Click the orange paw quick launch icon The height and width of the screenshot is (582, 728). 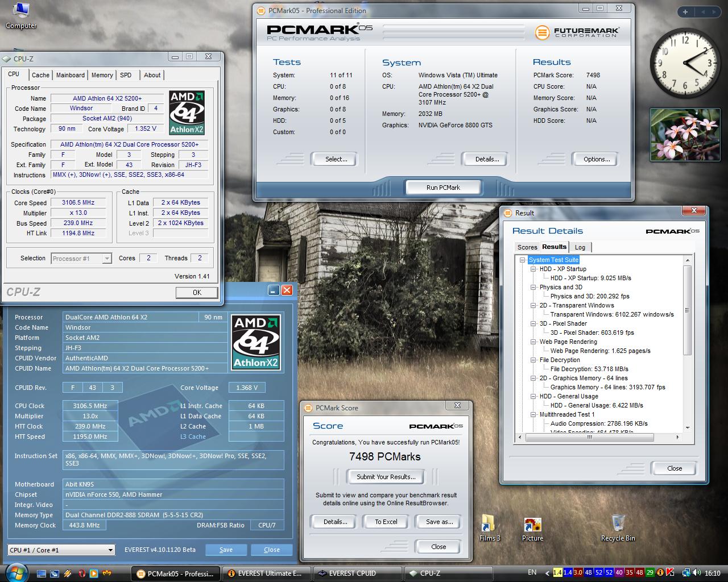pyautogui.click(x=106, y=573)
